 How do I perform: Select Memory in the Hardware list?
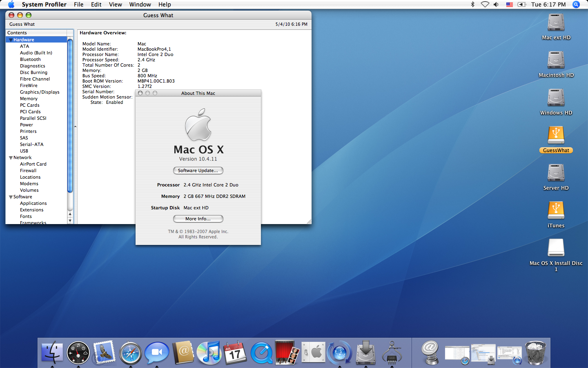[x=29, y=99]
